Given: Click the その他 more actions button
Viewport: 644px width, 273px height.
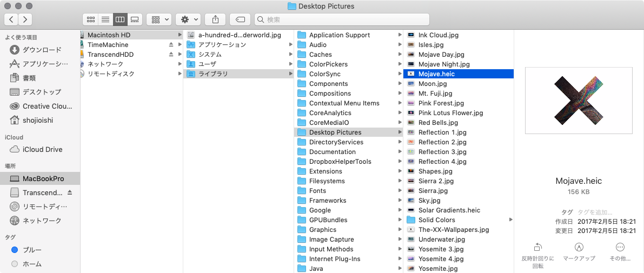Looking at the screenshot, I should 620,252.
